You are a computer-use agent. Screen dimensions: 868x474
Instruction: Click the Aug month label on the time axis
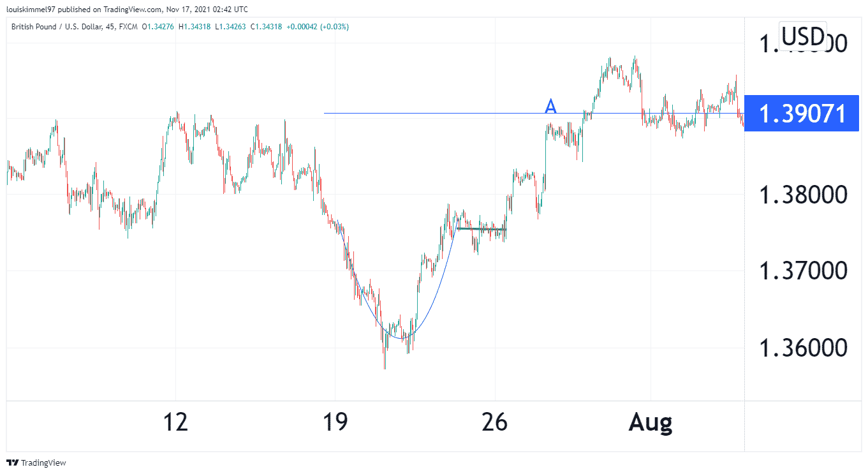click(x=651, y=422)
